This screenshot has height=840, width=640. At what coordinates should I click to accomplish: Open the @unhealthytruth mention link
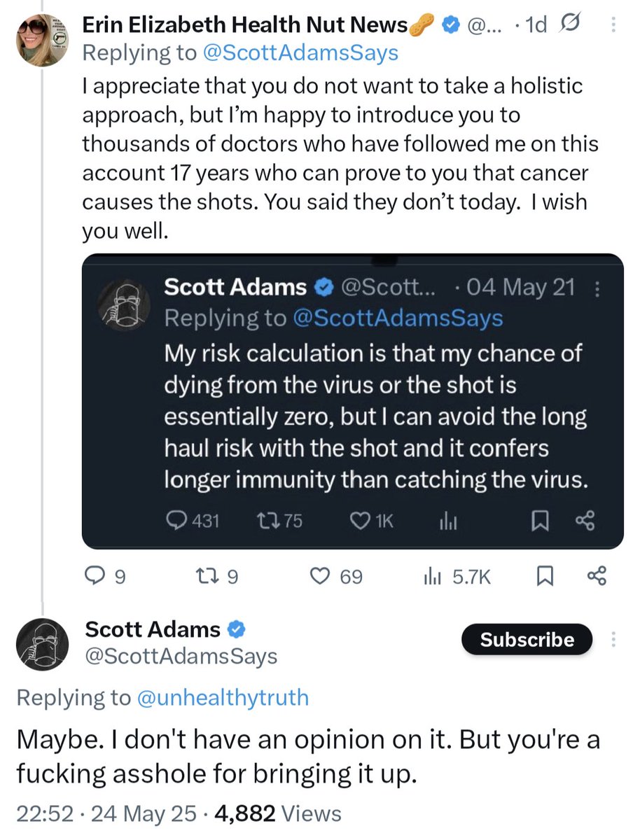(221, 697)
